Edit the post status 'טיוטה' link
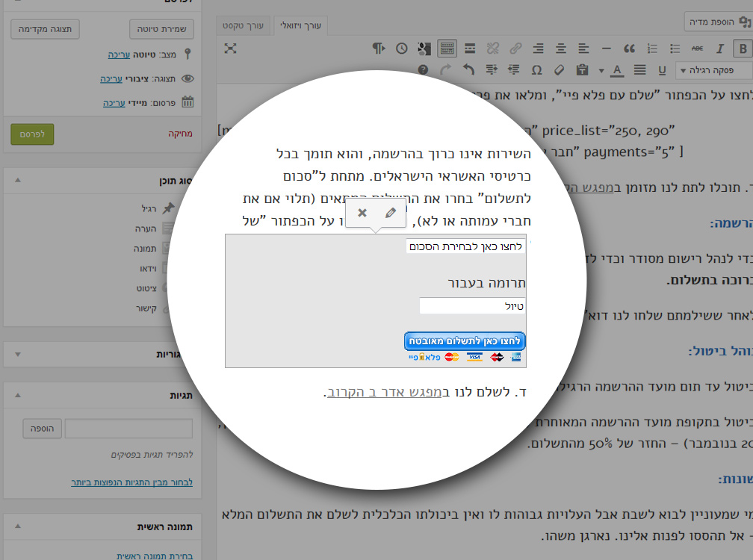753x560 pixels. coord(119,55)
